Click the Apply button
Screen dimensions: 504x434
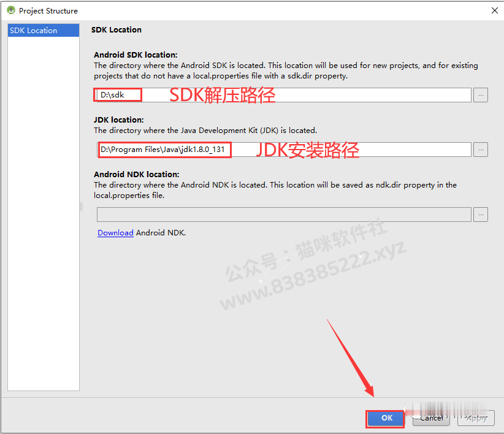click(x=476, y=418)
